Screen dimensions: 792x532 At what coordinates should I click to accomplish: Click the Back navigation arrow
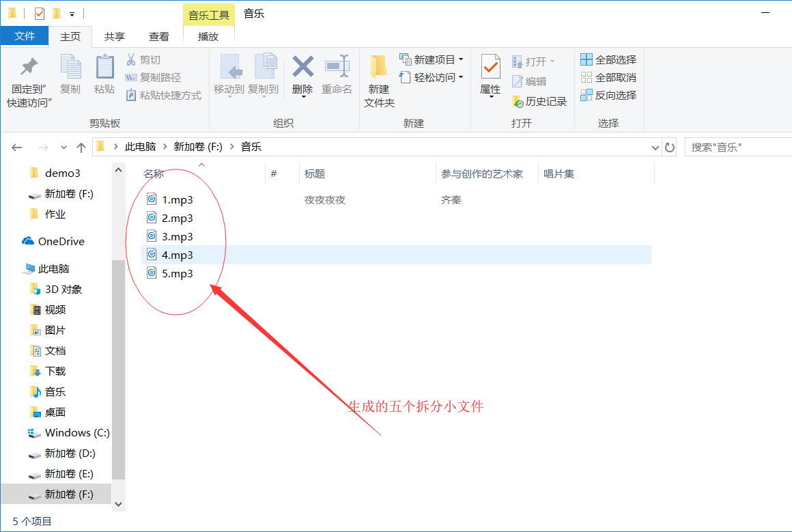click(x=17, y=148)
